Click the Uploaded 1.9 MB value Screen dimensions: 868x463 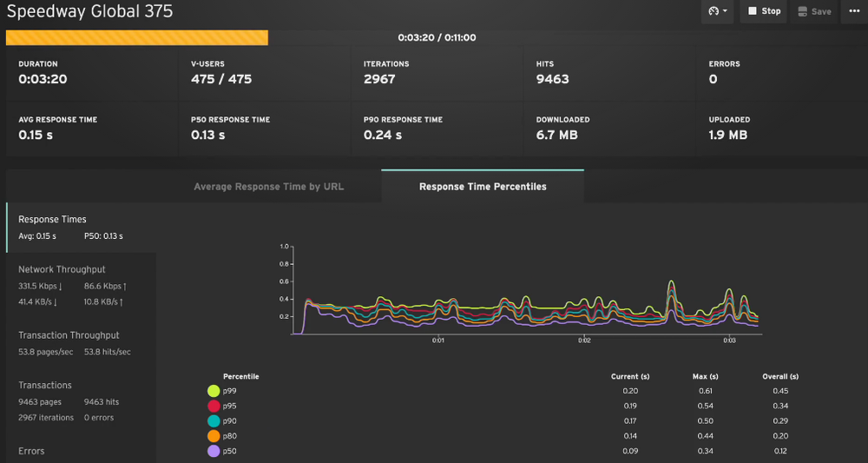click(728, 135)
